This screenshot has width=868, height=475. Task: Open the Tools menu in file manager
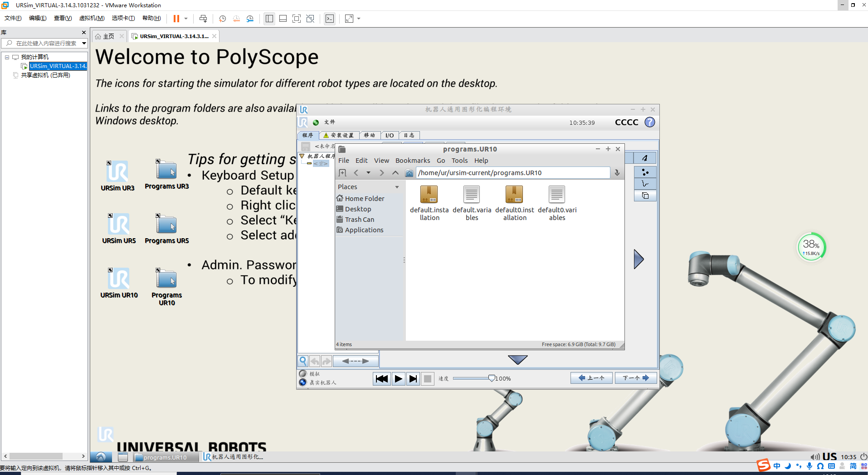pos(459,161)
